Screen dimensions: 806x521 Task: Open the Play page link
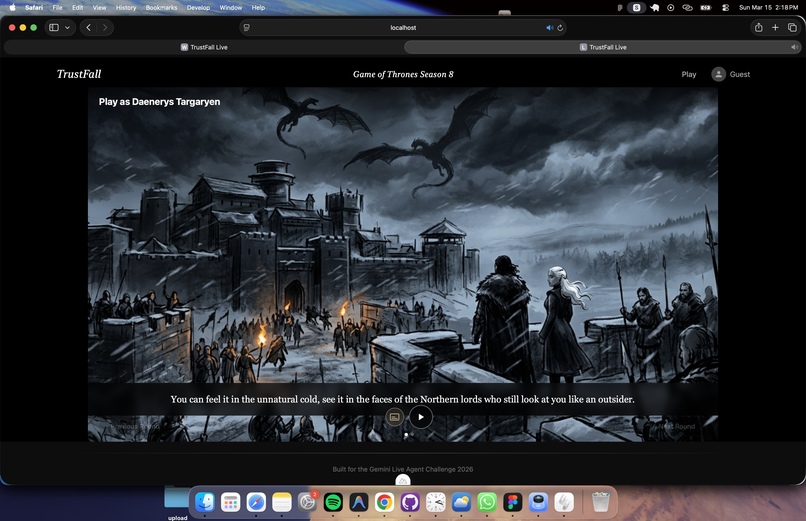pyautogui.click(x=689, y=75)
